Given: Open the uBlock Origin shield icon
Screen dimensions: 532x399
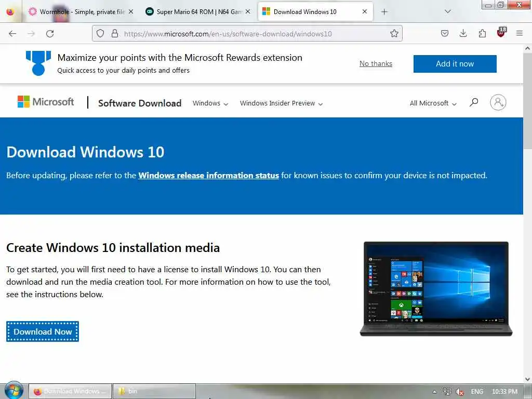Looking at the screenshot, I should pyautogui.click(x=501, y=33).
